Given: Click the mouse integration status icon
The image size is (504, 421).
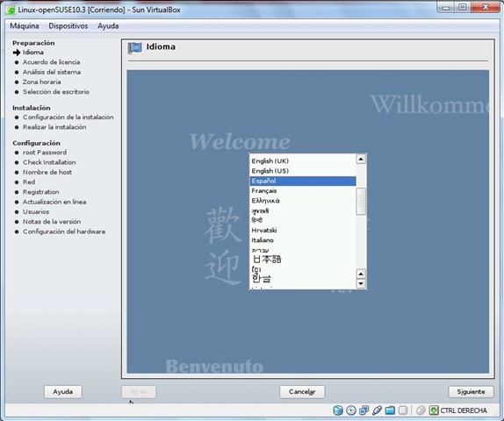Looking at the screenshot, I should (421, 410).
